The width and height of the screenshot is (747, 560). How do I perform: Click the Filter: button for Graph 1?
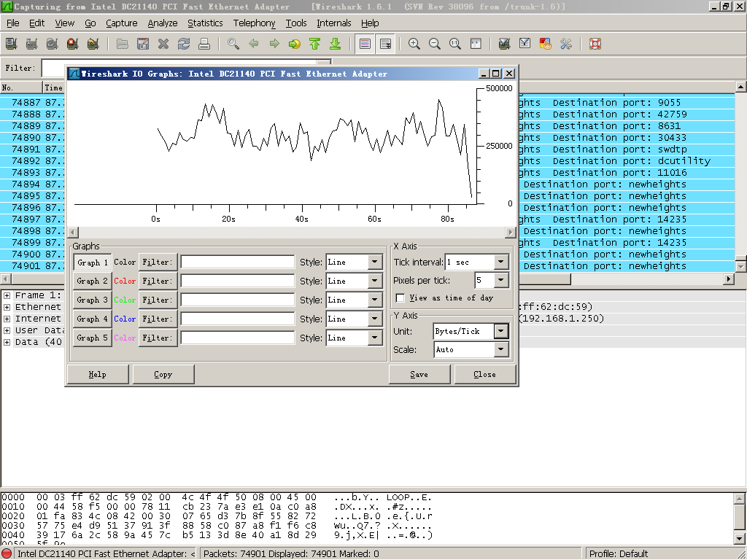pos(158,262)
